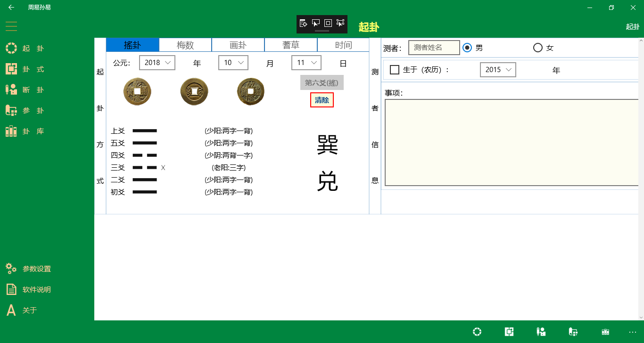
Task: Focus the 测者姓名 name input field
Action: coord(434,48)
